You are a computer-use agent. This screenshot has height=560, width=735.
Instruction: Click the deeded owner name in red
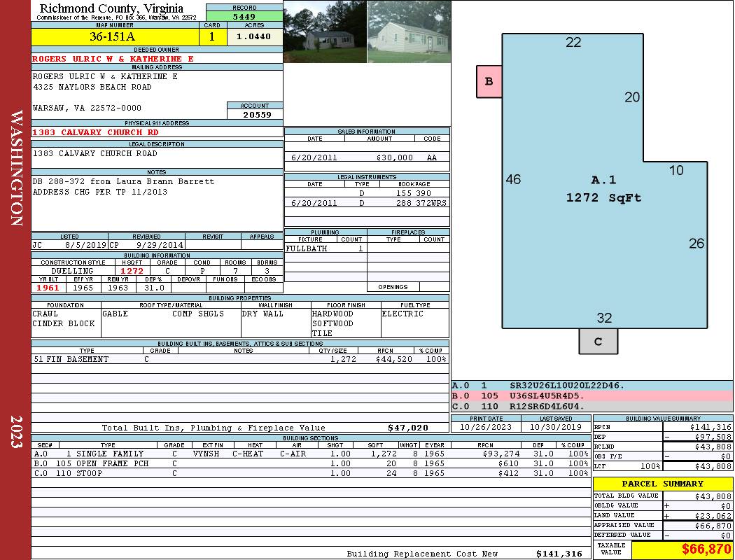[x=113, y=59]
